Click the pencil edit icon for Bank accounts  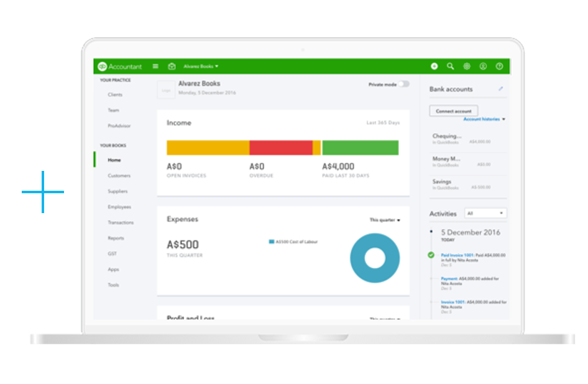pos(500,89)
